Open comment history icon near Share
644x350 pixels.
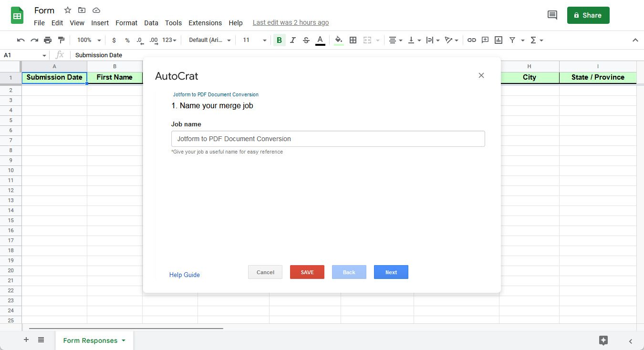[x=552, y=15]
